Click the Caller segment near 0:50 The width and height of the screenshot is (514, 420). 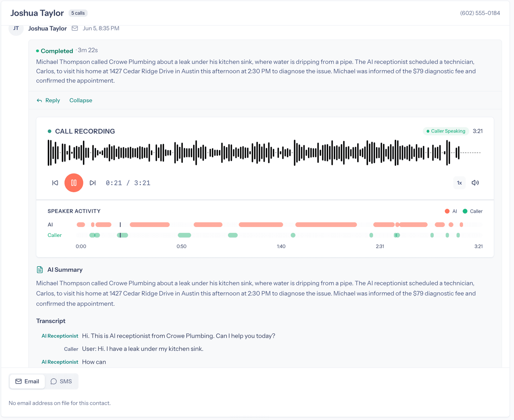tap(184, 235)
